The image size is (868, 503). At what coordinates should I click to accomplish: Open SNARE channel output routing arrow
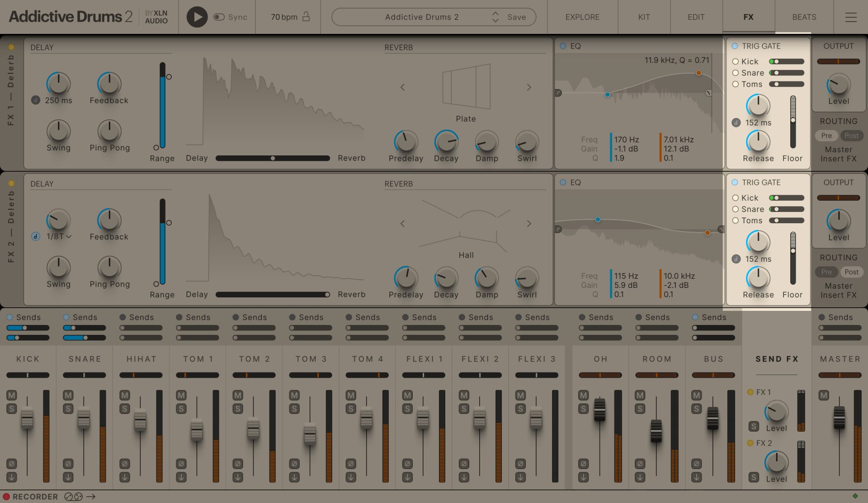click(68, 477)
